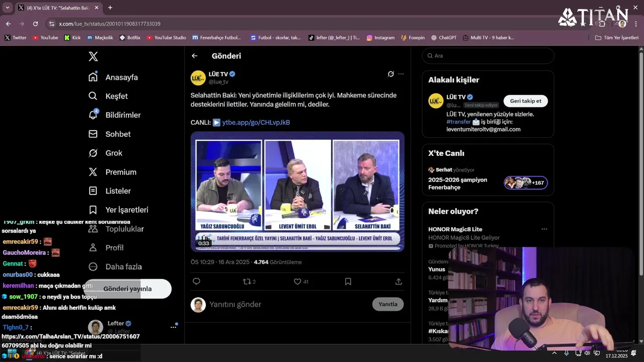The image size is (644, 362).
Task: Show hidden tray icons chevron
Action: pyautogui.click(x=555, y=353)
